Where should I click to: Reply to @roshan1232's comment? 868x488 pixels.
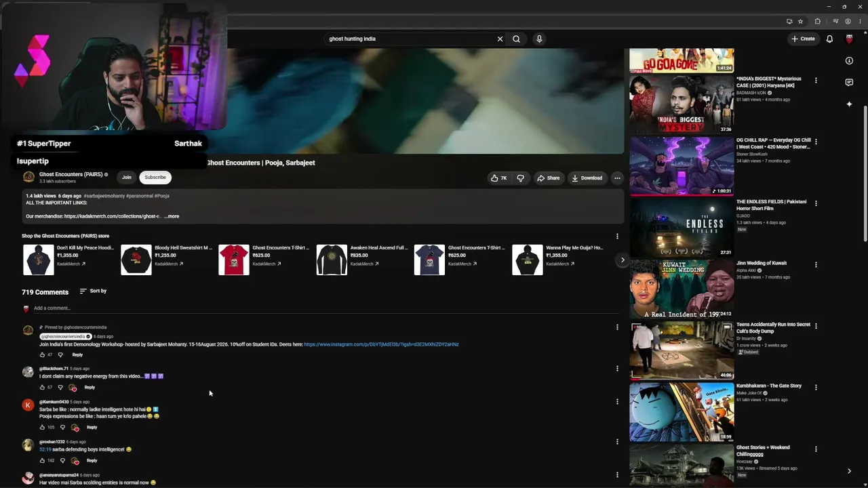92,460
